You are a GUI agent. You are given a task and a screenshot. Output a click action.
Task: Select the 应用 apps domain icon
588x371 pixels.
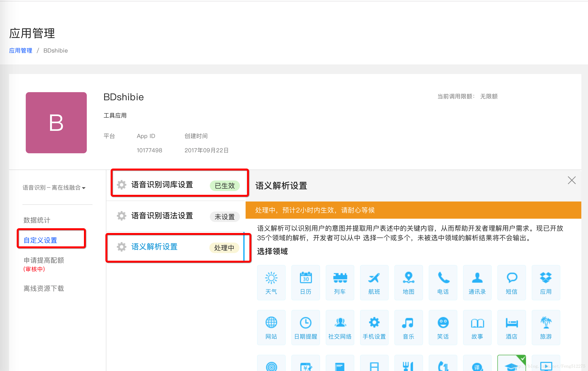546,282
